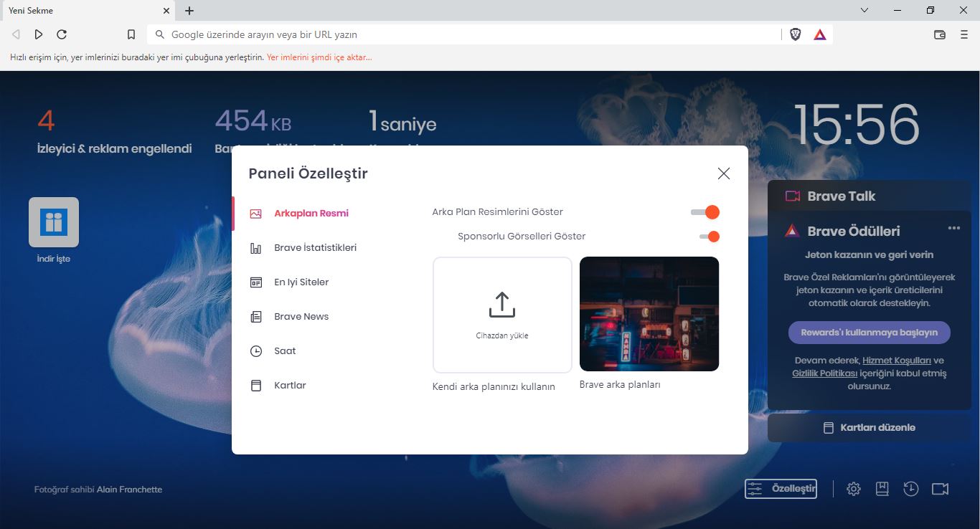Bookmark this page with bookmark icon
This screenshot has width=980, height=529.
(x=131, y=34)
